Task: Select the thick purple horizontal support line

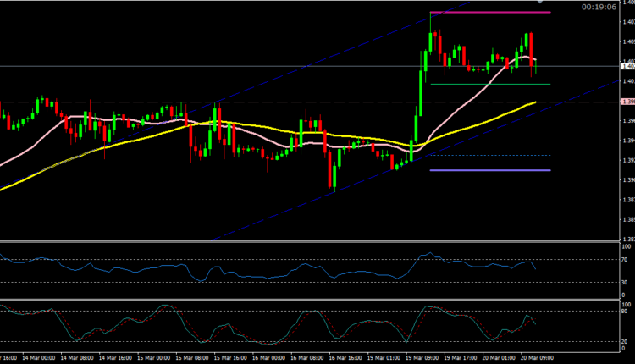Action: pyautogui.click(x=491, y=170)
